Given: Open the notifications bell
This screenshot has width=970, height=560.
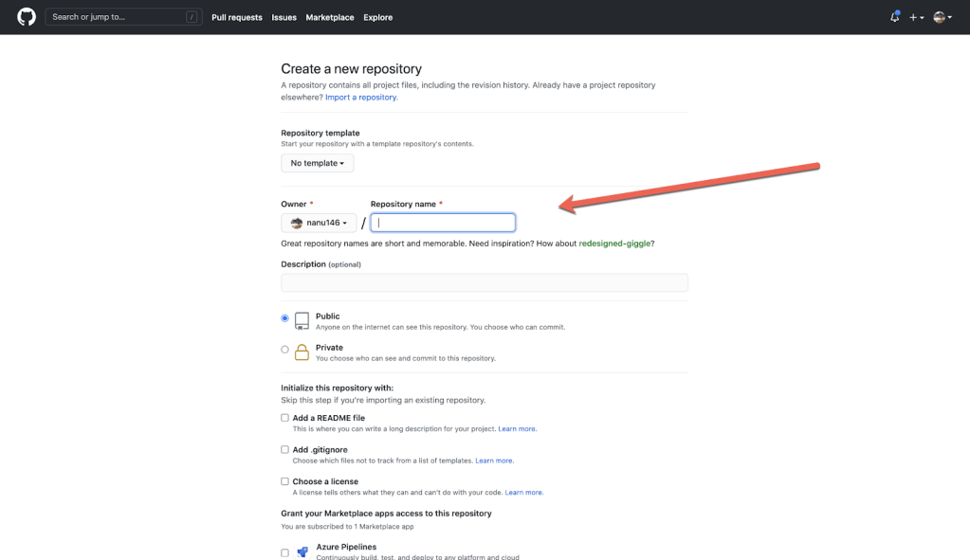Looking at the screenshot, I should click(x=894, y=17).
